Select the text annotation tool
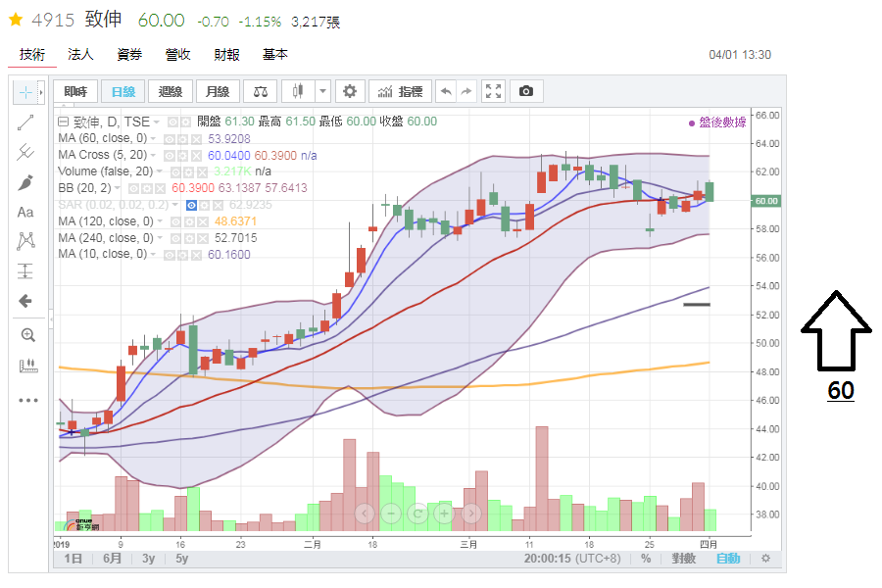Screen dimensions: 882x588 pos(26,212)
